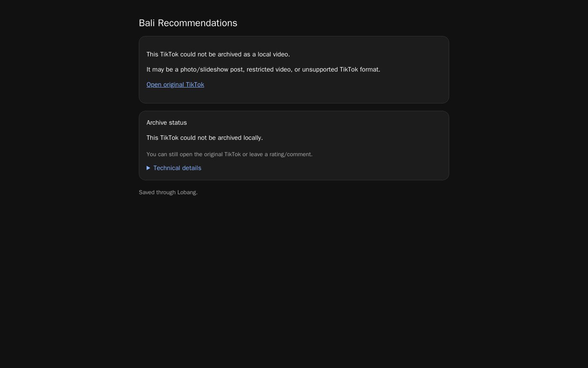Click the Bali Recommendations page heading
Image resolution: width=588 pixels, height=368 pixels.
[x=188, y=23]
